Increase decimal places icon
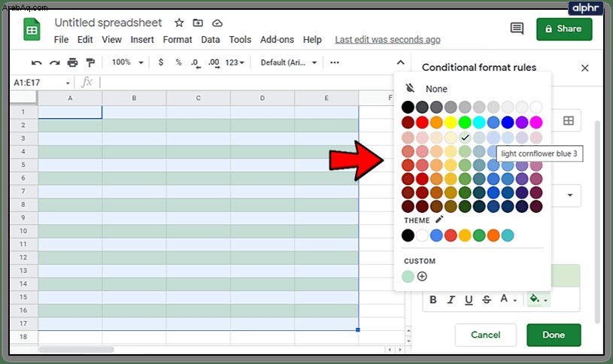The image size is (613, 364). pos(214,63)
